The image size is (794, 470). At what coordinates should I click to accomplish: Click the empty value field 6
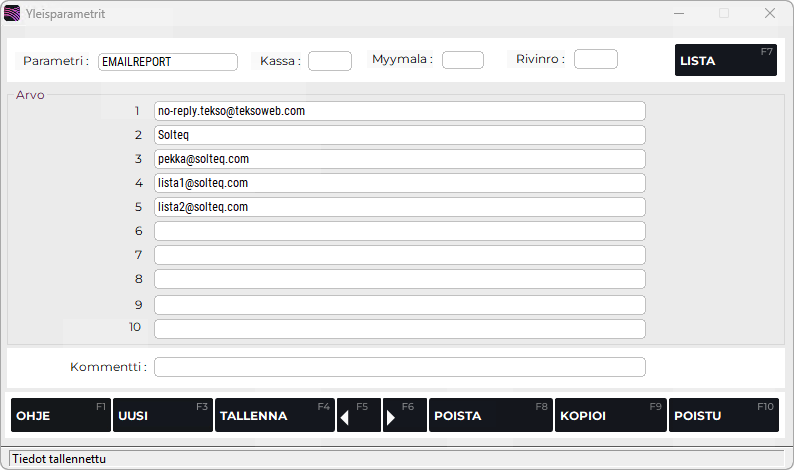tap(400, 231)
